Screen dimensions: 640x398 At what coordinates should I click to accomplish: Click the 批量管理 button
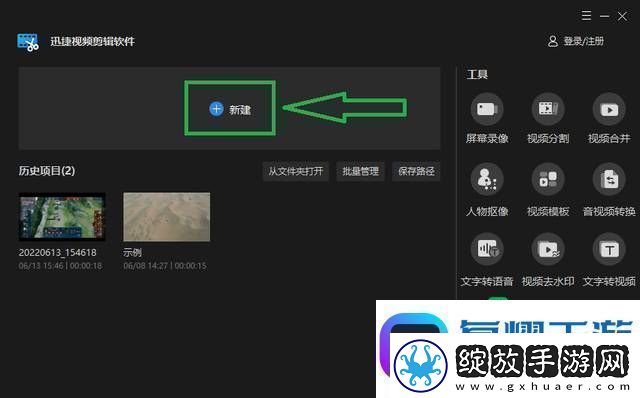pyautogui.click(x=360, y=171)
